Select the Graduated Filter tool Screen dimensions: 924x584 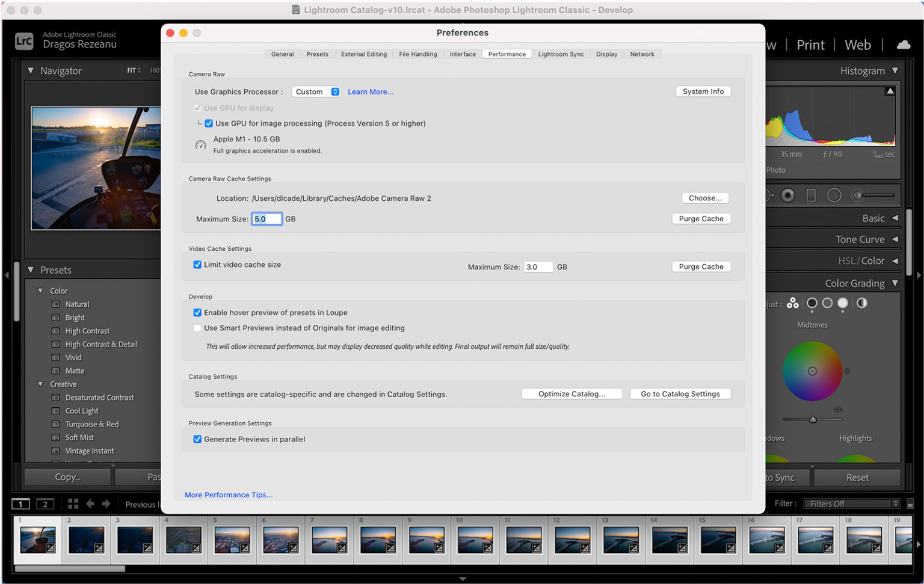tap(811, 195)
